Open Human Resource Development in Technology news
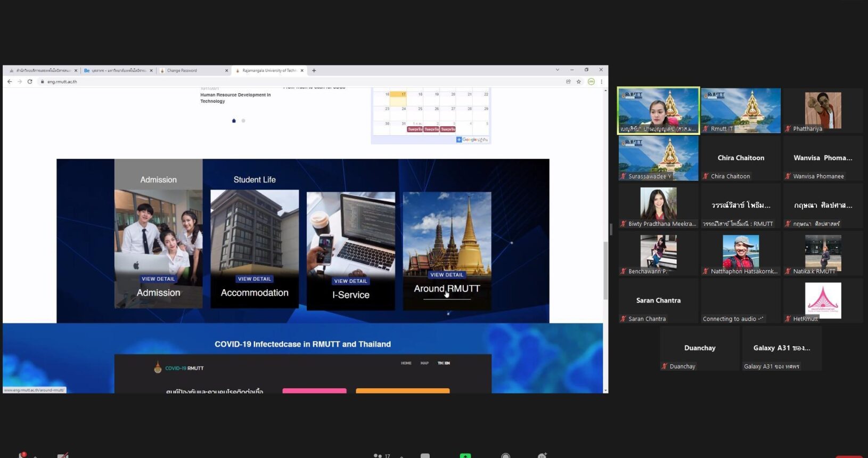This screenshot has width=868, height=458. 235,98
